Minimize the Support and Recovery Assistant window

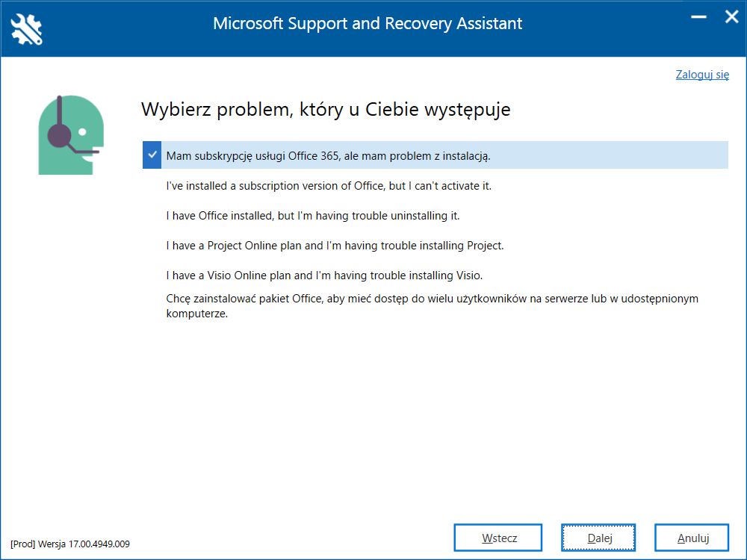(x=698, y=17)
